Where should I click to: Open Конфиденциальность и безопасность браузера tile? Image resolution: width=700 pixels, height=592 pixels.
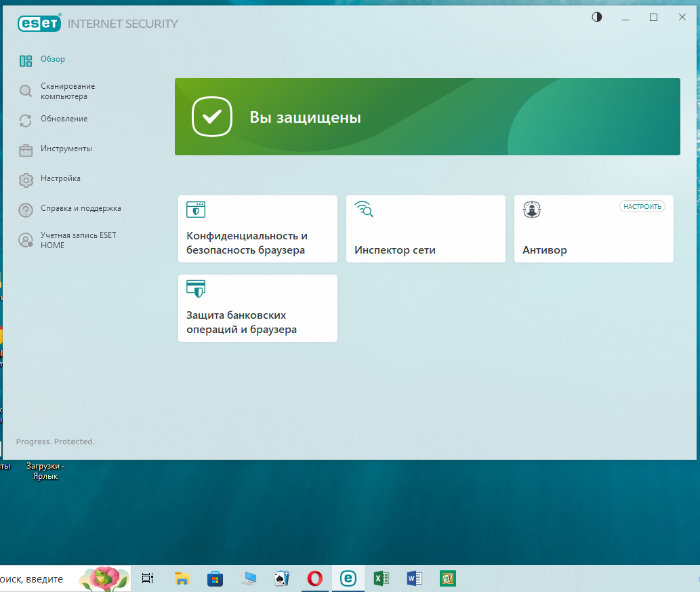(x=258, y=229)
